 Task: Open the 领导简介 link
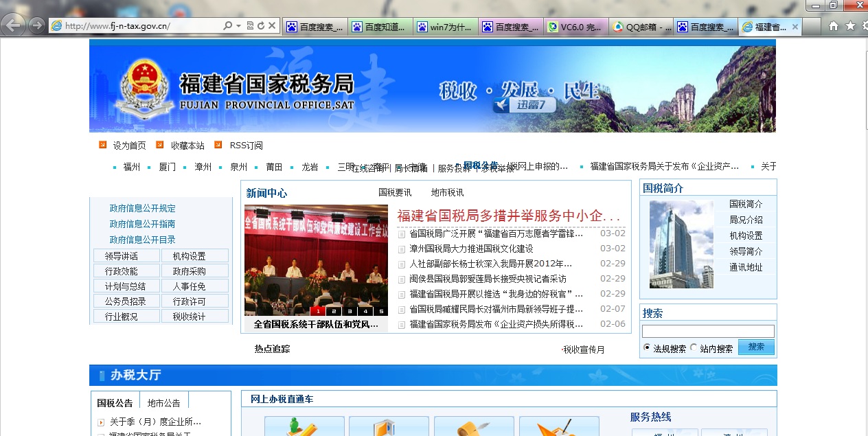tap(746, 251)
